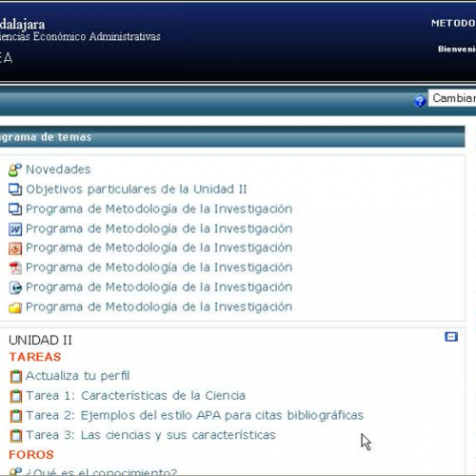476x476 pixels.
Task: Click the icon beside Objetivos particulares de la Unidad II
Action: 15,189
